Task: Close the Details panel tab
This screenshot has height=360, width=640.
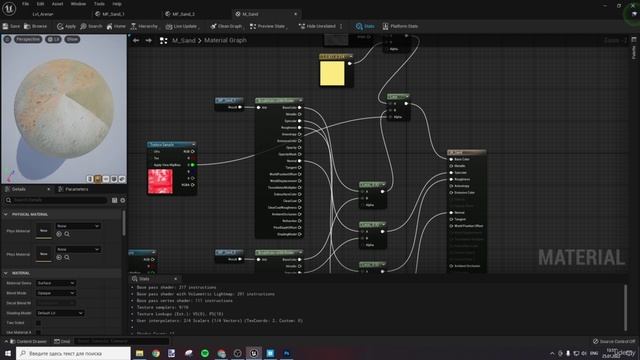Action: [49, 189]
